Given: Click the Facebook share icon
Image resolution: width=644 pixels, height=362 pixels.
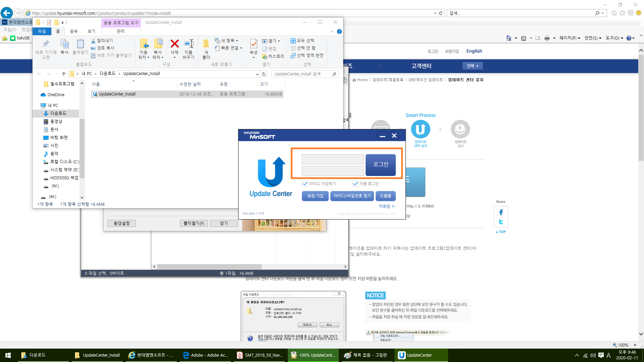Looking at the screenshot, I should [x=501, y=212].
